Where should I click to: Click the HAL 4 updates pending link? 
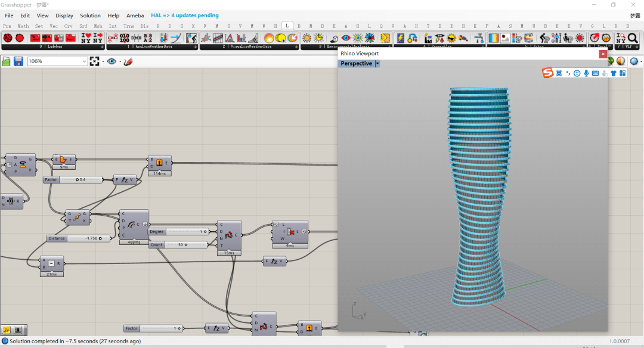tap(184, 15)
